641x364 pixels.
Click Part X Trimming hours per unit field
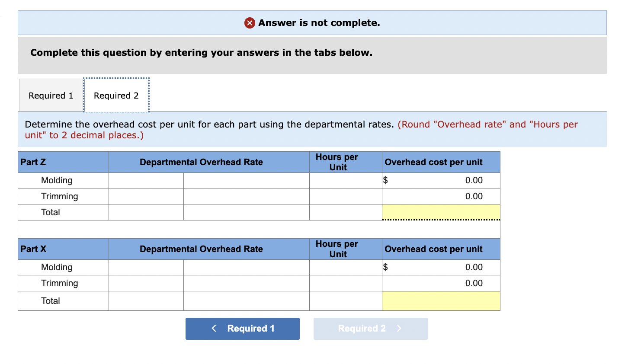346,284
